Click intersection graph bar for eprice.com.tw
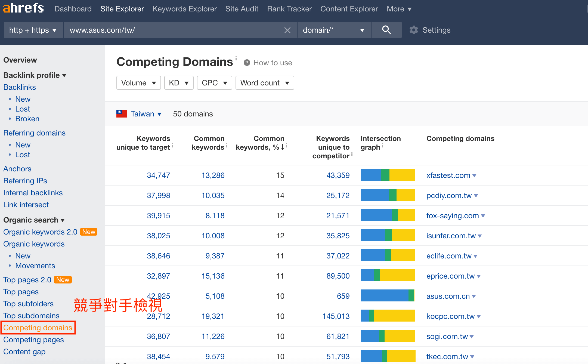Viewport: 588px width, 364px height. coord(388,275)
